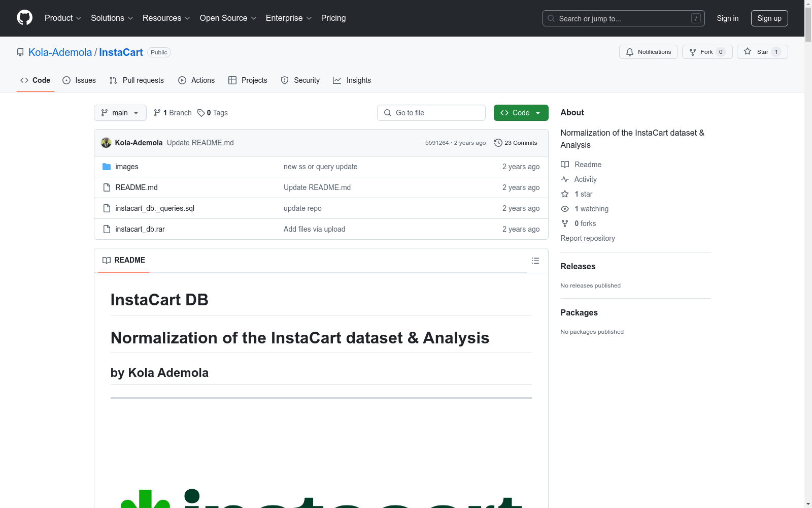Open commit hash 5591264
Image resolution: width=812 pixels, height=508 pixels.
[437, 143]
